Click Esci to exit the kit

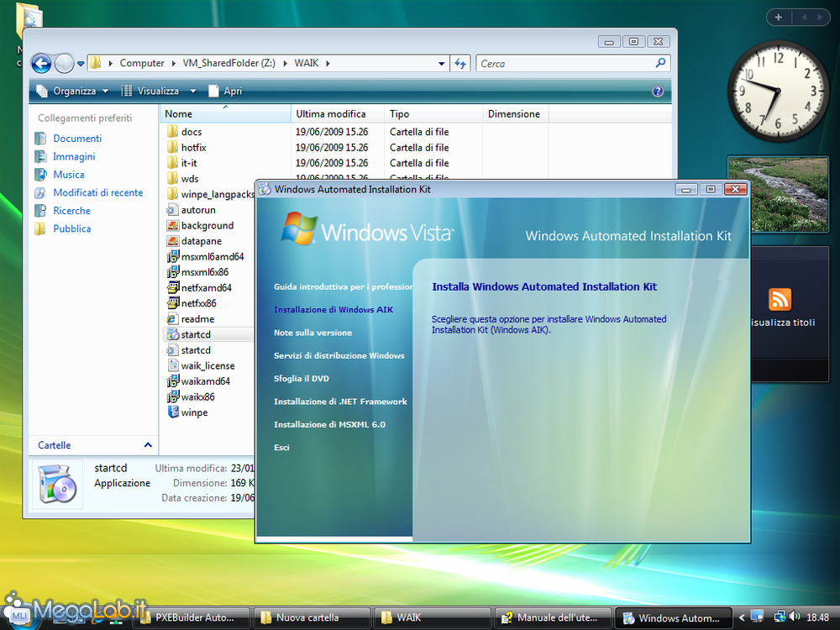(x=281, y=448)
